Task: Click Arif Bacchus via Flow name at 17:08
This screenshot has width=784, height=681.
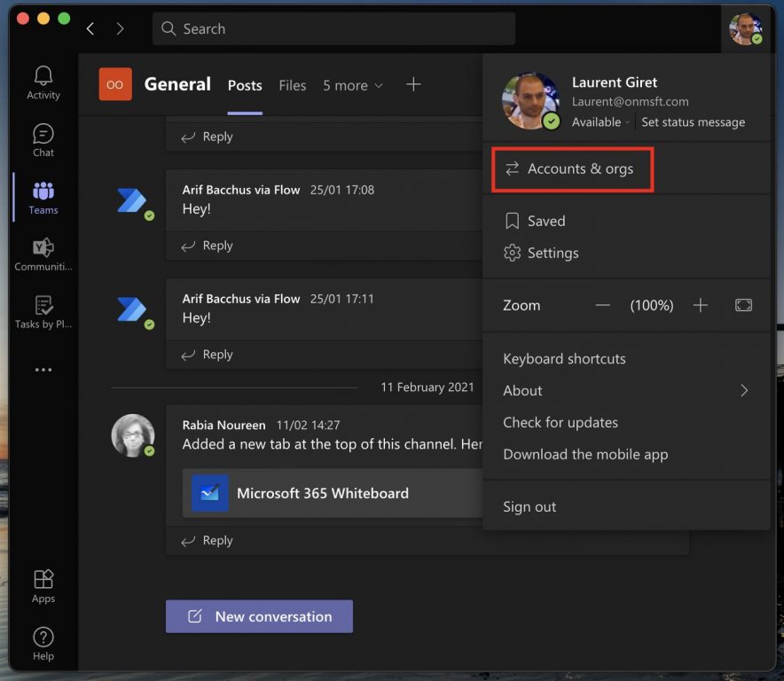Action: pos(241,190)
